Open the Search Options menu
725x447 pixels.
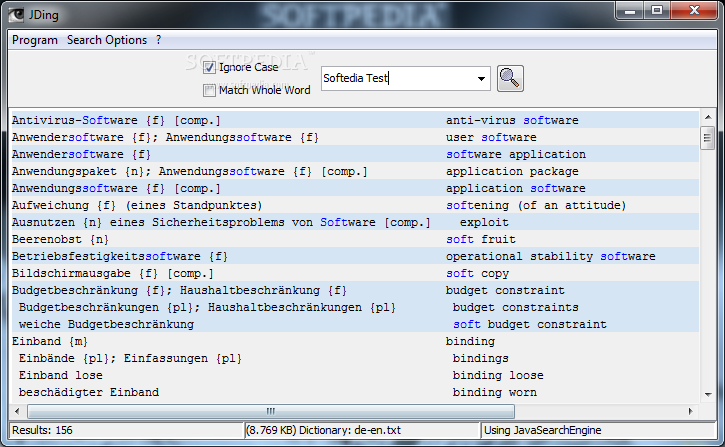(x=107, y=40)
